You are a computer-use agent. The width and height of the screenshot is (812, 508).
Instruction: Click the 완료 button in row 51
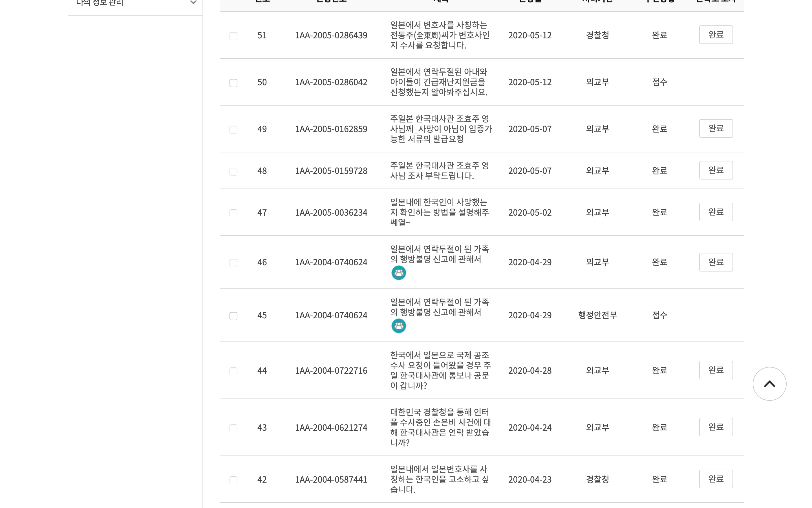tap(716, 35)
